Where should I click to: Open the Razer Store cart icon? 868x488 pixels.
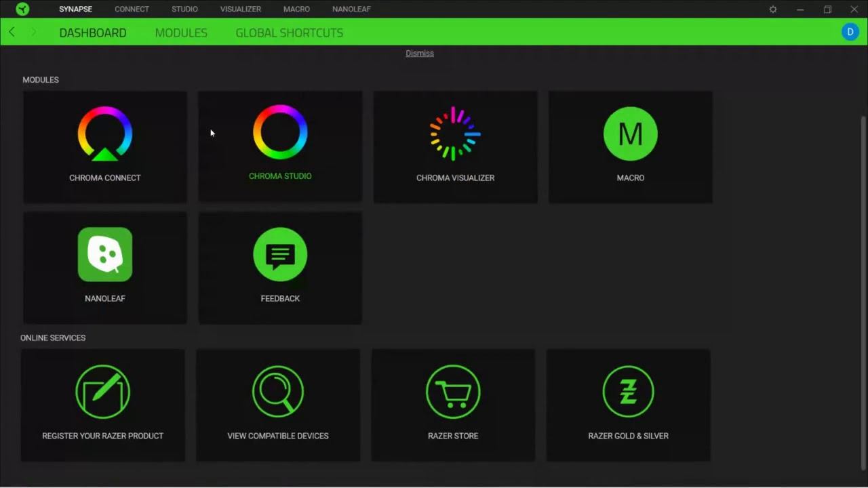point(453,391)
